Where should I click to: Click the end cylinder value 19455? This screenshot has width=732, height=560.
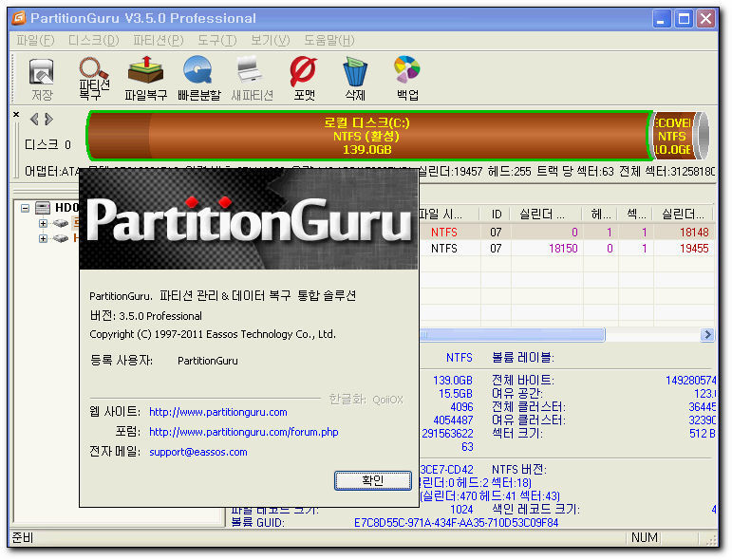tap(694, 249)
